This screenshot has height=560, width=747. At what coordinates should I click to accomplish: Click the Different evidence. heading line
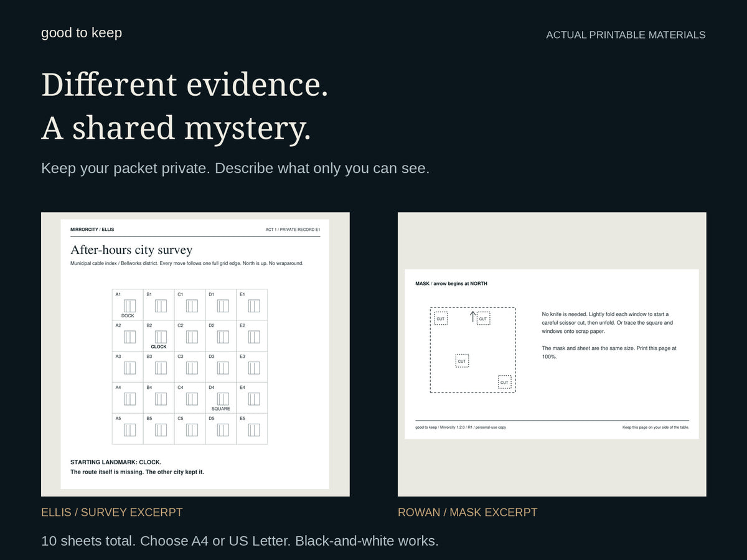click(x=185, y=85)
